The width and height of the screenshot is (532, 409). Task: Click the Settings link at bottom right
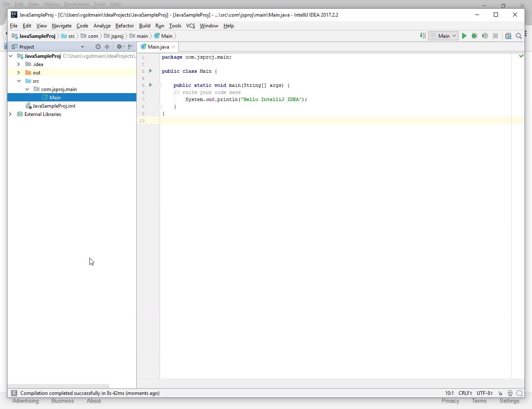tap(509, 401)
